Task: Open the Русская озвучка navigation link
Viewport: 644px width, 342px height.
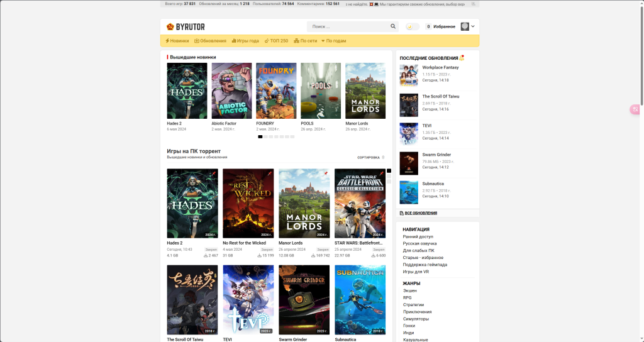Action: point(419,243)
